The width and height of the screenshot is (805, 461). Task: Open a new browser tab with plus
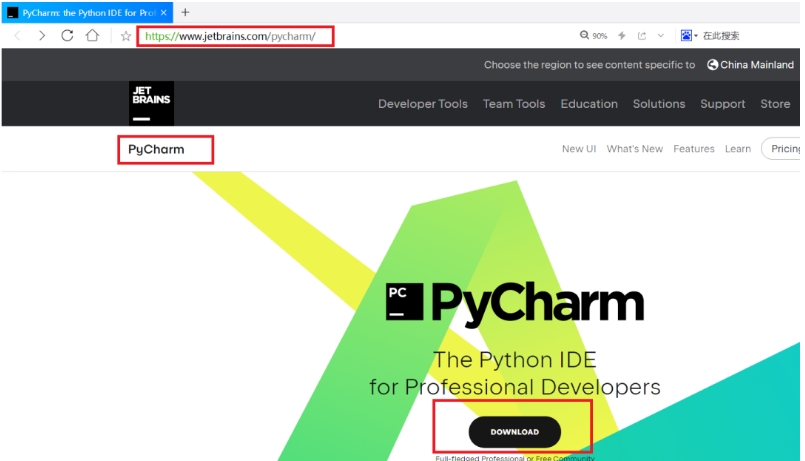pos(185,12)
